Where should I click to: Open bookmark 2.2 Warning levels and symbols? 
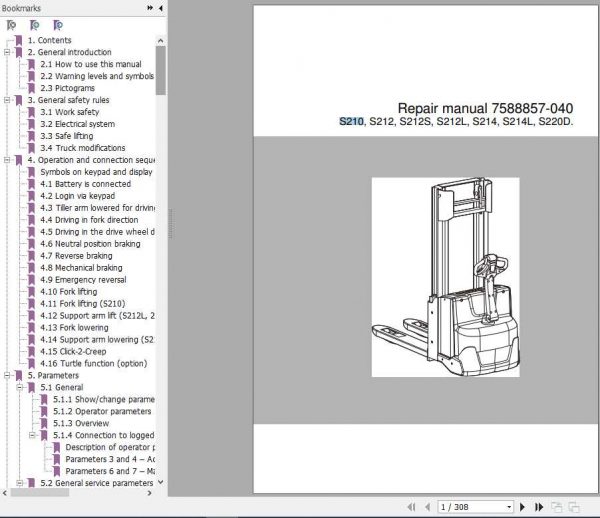tap(97, 76)
